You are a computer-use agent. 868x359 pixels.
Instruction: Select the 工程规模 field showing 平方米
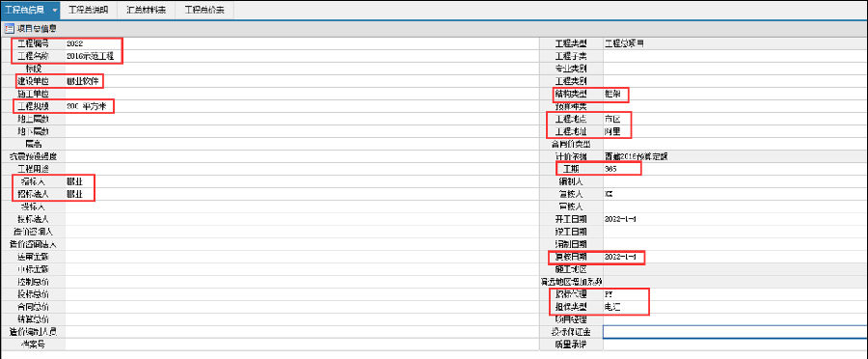[x=302, y=106]
